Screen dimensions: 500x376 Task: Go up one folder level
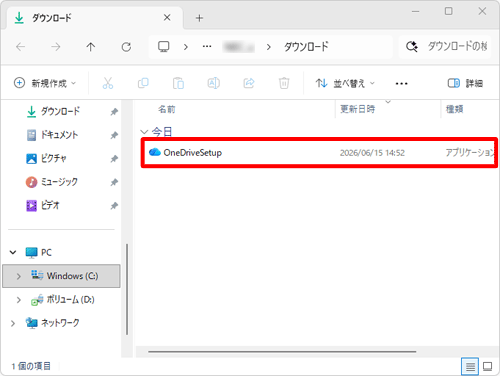91,47
